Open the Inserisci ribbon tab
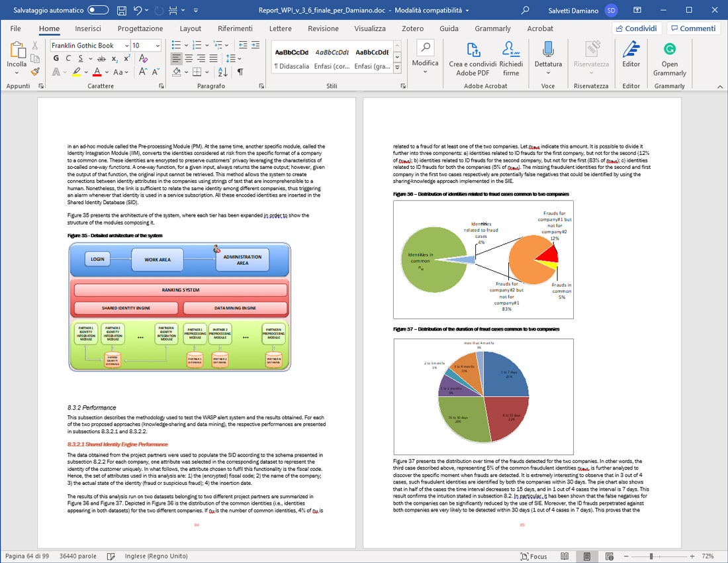Viewport: 728px width, 563px height. (x=88, y=28)
